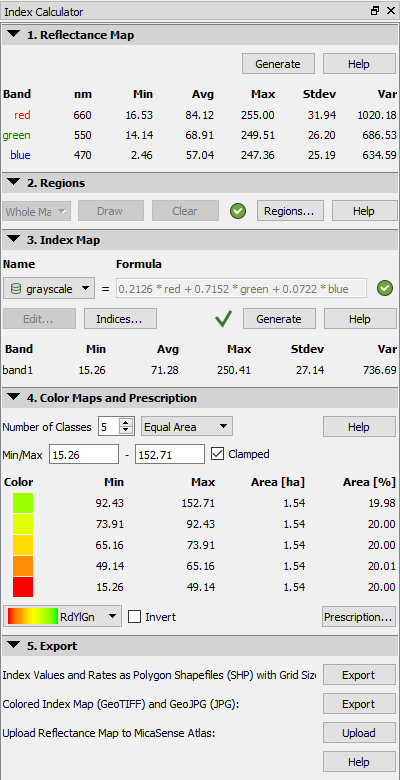Open the Whole Map region dropdown
The width and height of the screenshot is (400, 780).
(x=36, y=211)
